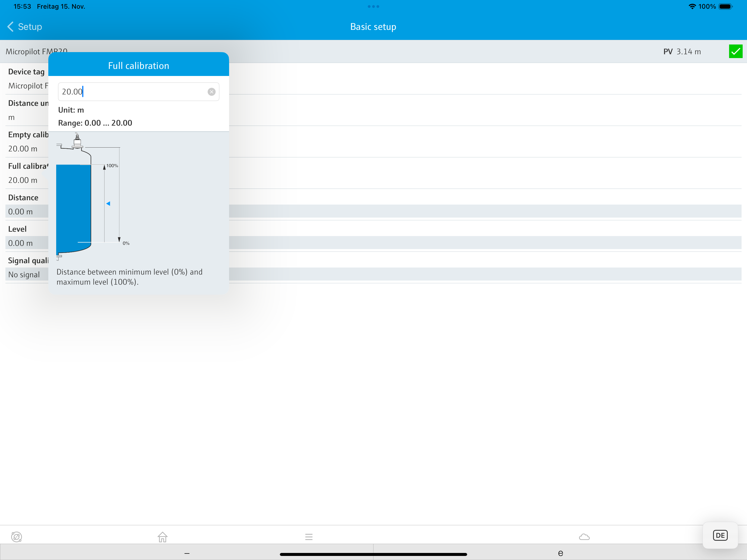Clear the Full calibration input field
The height and width of the screenshot is (560, 747).
pyautogui.click(x=211, y=92)
